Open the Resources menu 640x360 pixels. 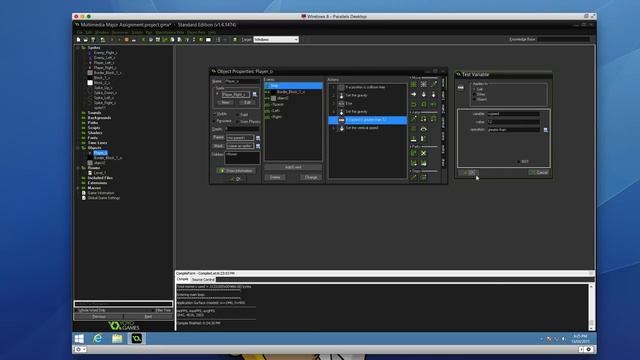click(120, 32)
